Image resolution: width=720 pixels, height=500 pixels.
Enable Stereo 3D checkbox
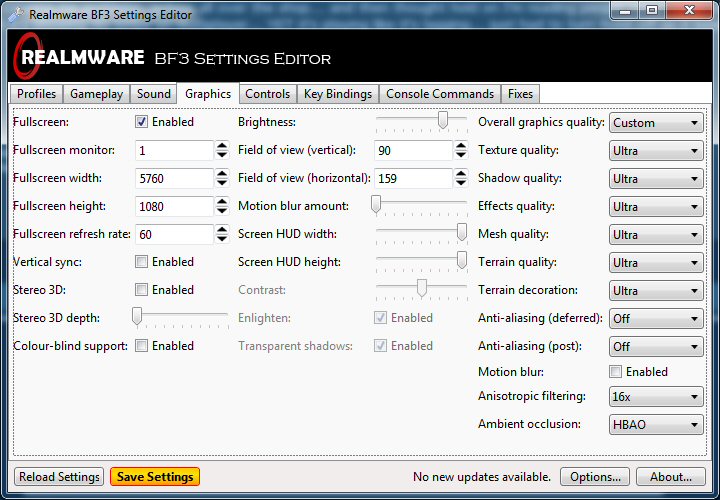point(141,290)
